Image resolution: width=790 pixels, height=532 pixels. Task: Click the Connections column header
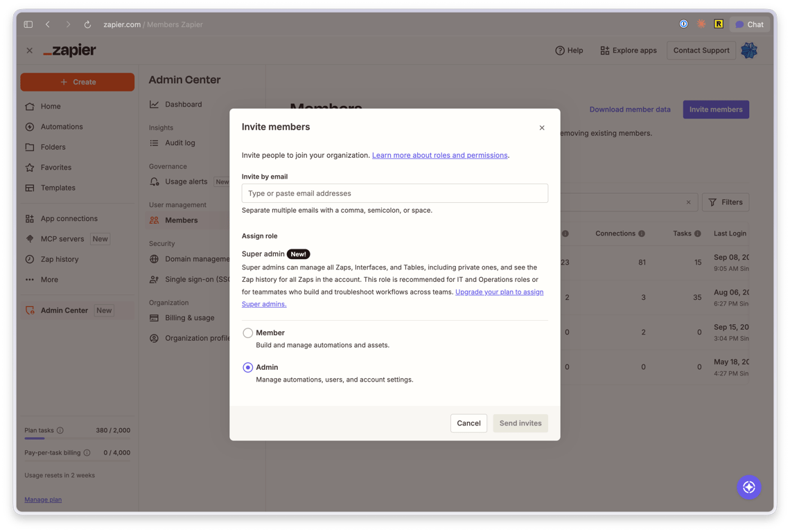pyautogui.click(x=615, y=233)
